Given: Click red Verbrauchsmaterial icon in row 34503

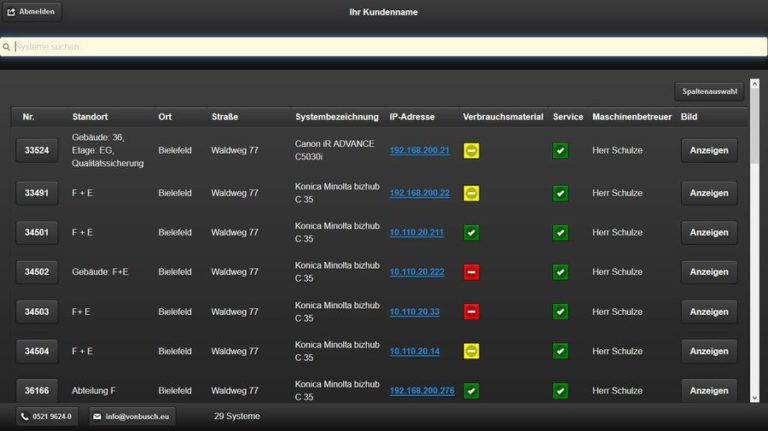Looking at the screenshot, I should point(471,312).
